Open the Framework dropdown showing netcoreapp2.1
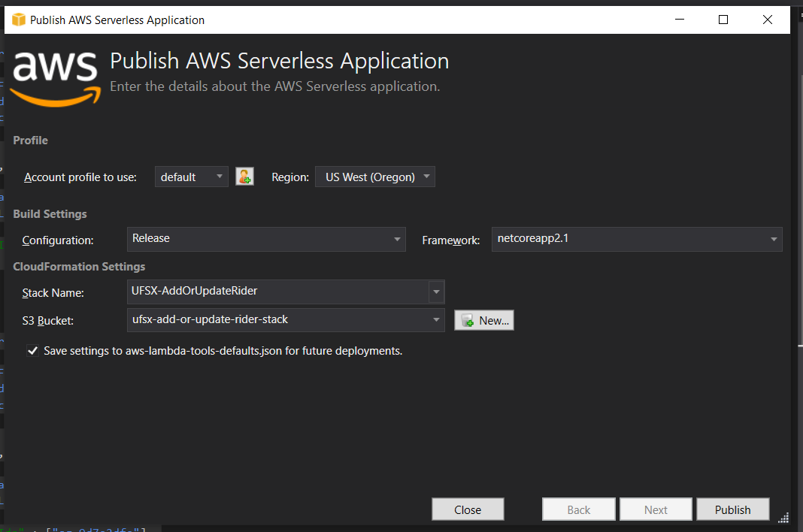The height and width of the screenshot is (532, 803). click(773, 238)
